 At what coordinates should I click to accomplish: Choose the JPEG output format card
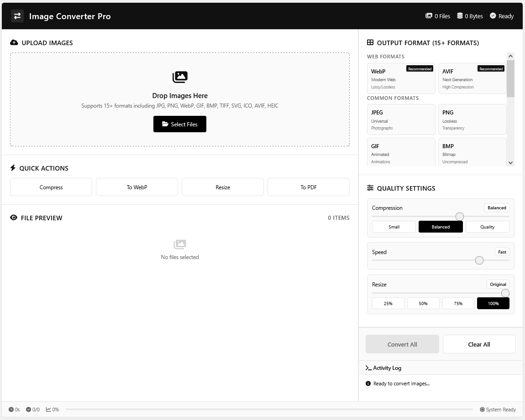click(x=401, y=119)
